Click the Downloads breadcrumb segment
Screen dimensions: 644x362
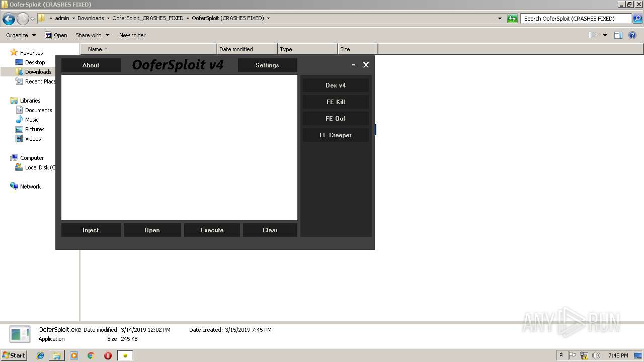point(91,18)
